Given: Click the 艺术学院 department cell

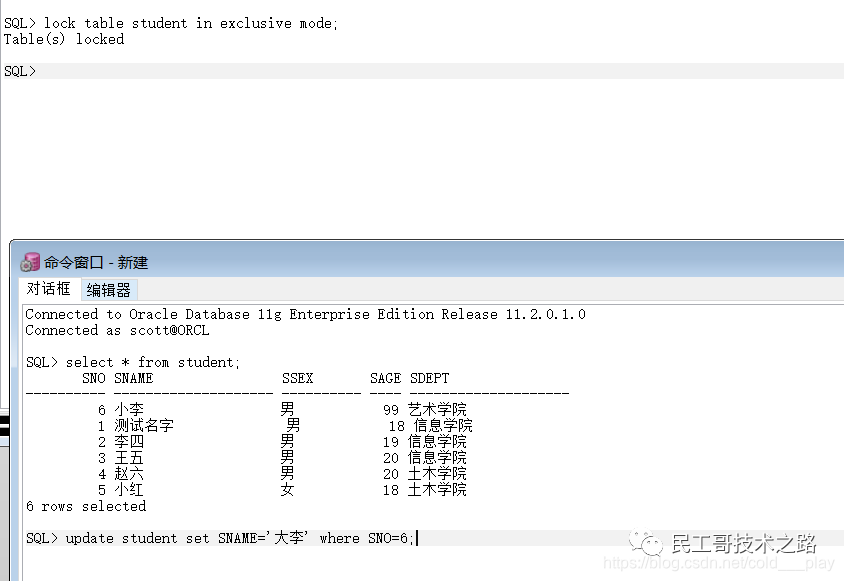Looking at the screenshot, I should (x=437, y=409).
